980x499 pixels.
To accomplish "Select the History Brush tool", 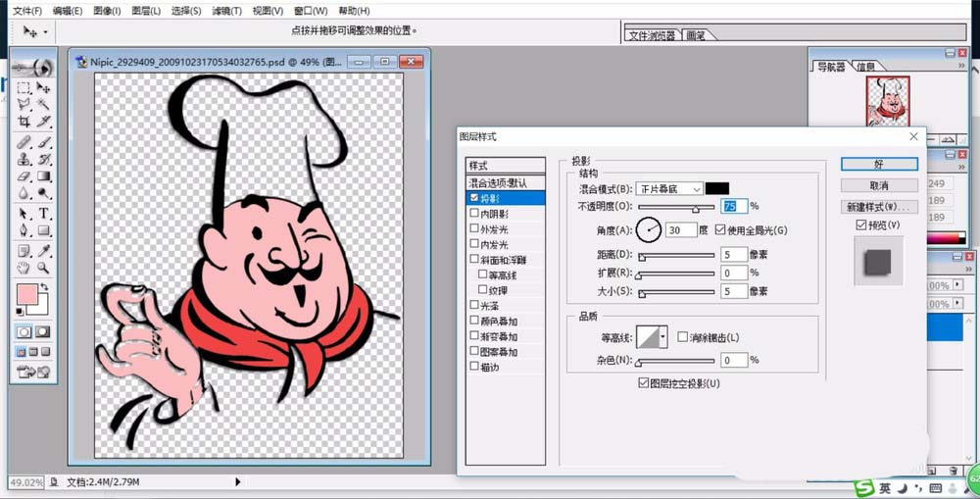I will [43, 160].
